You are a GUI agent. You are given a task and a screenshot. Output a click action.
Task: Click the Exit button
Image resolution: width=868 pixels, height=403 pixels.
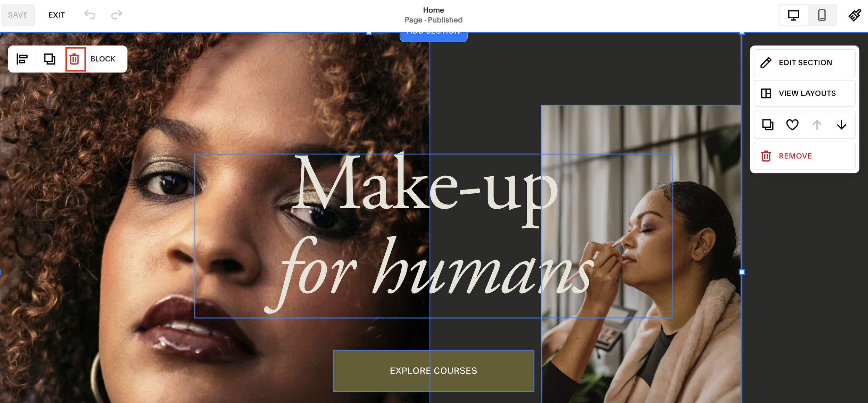tap(57, 15)
